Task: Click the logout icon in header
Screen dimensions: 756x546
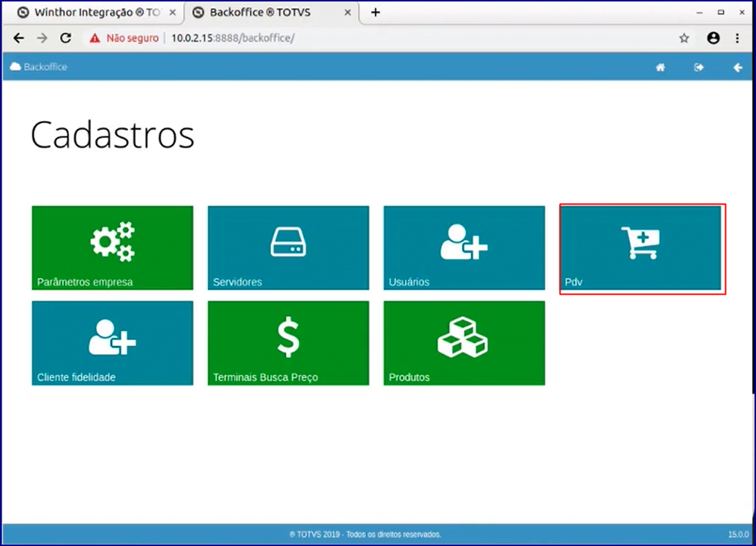Action: pos(699,67)
